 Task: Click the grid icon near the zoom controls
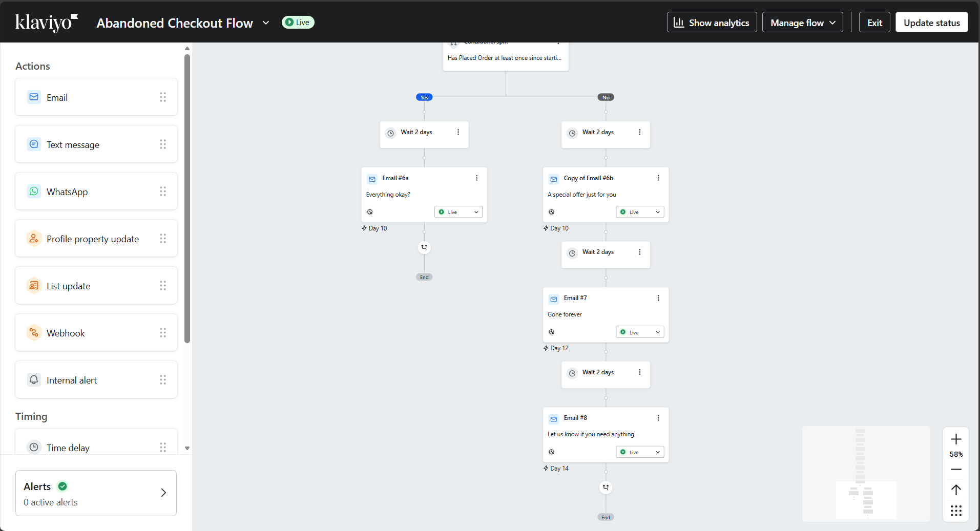point(955,511)
